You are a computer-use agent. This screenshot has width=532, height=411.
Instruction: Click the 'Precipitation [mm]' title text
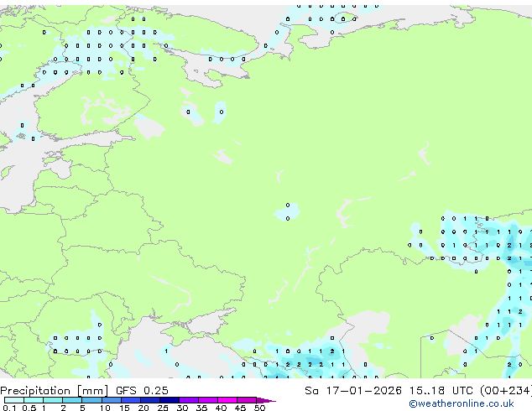pyautogui.click(x=55, y=391)
